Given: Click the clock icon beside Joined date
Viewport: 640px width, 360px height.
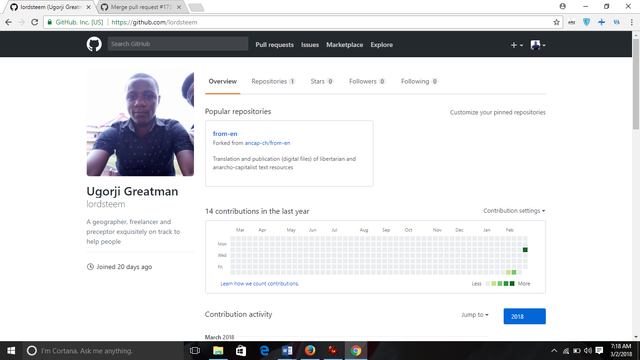Looking at the screenshot, I should [90, 267].
